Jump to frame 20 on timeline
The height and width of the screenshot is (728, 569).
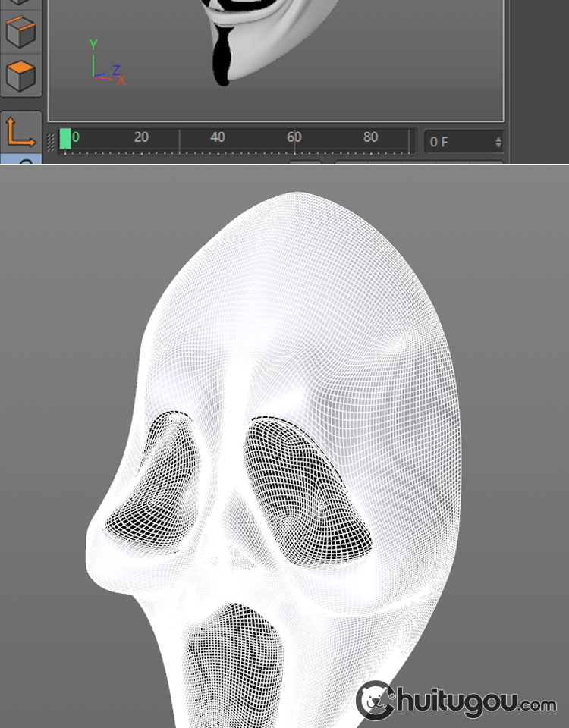click(x=141, y=138)
